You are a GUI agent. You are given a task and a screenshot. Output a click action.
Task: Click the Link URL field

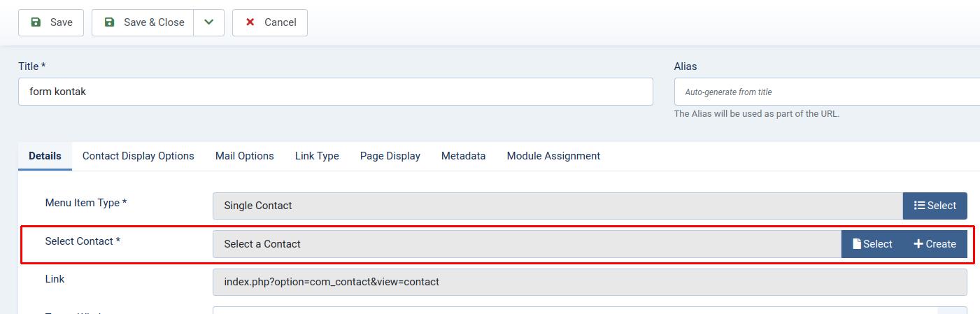(589, 282)
